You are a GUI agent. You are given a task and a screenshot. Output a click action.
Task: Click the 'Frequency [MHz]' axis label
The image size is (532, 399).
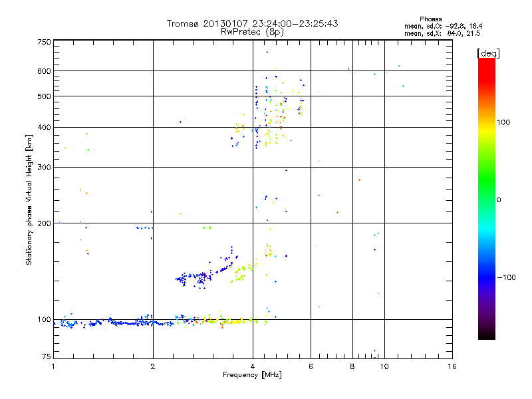pos(252,375)
